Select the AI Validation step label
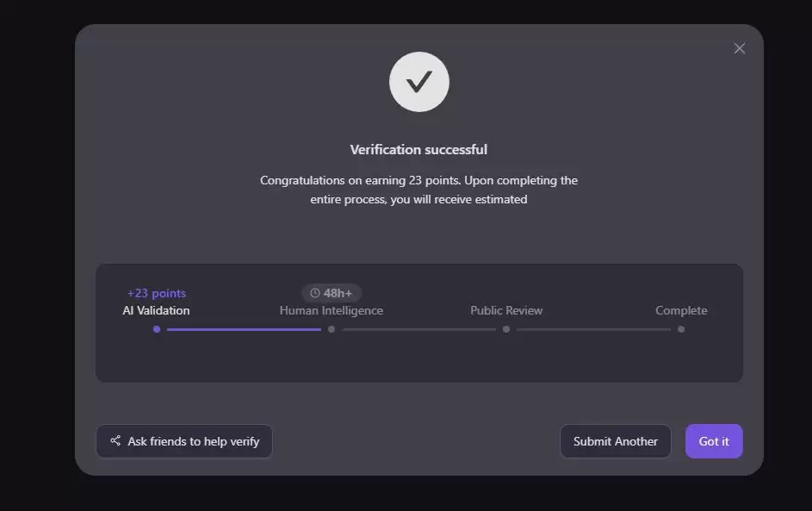The image size is (812, 511). [x=156, y=310]
